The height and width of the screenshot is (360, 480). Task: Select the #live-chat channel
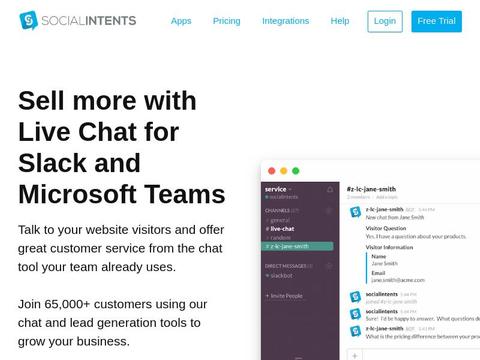tap(280, 229)
